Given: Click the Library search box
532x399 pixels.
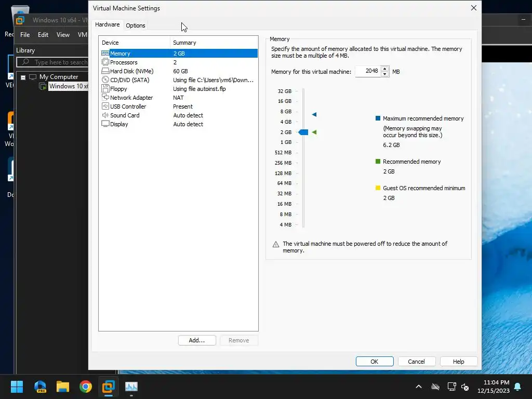Looking at the screenshot, I should pos(52,62).
